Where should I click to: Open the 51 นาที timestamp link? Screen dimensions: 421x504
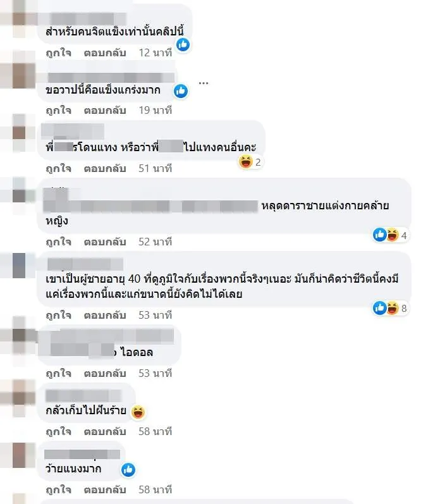coord(156,168)
